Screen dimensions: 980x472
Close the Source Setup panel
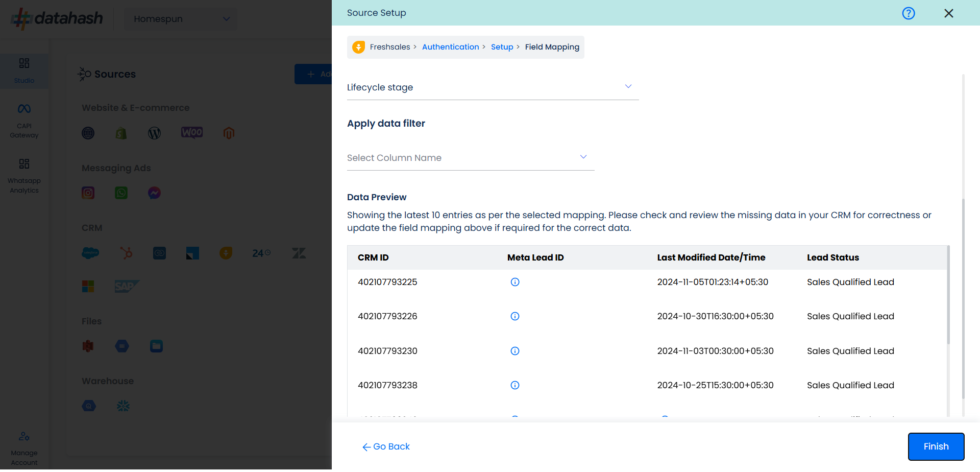[x=948, y=13]
